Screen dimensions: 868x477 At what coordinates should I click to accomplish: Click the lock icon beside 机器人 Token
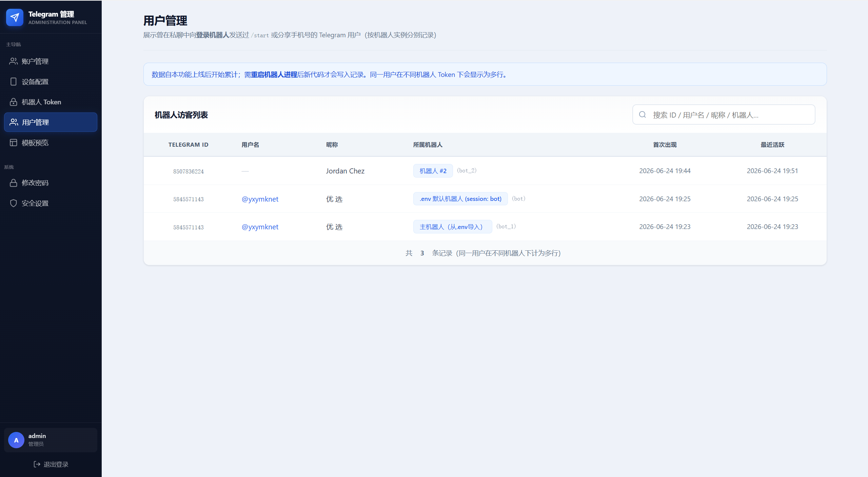coord(13,102)
